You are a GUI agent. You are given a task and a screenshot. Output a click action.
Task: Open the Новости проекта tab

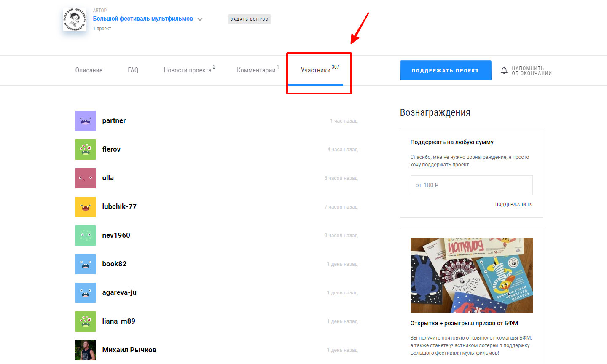(188, 70)
